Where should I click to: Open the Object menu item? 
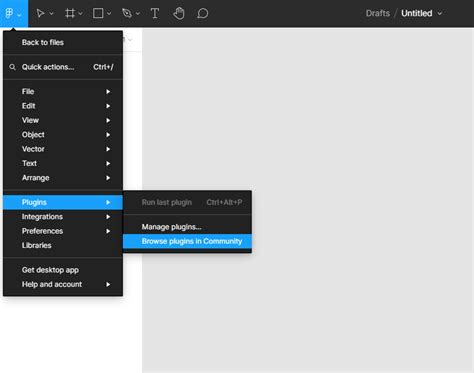tap(63, 135)
